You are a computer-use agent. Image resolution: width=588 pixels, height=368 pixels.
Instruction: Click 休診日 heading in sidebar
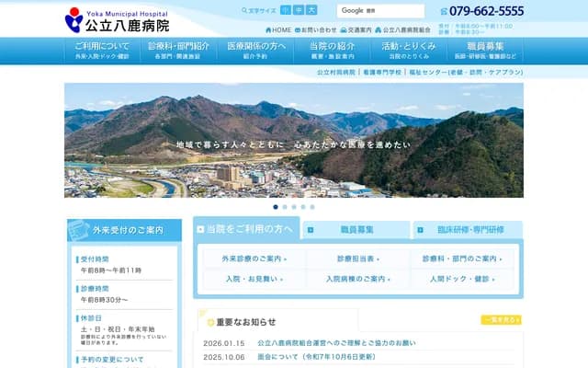[91, 318]
